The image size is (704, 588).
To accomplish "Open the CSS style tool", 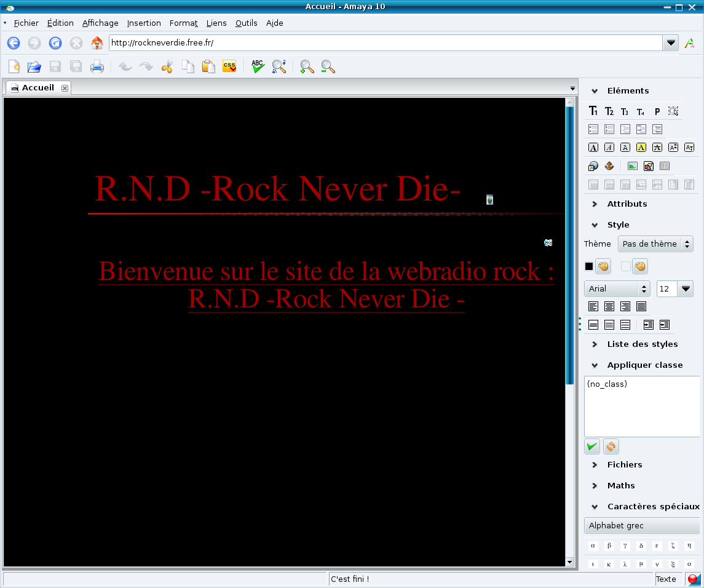I will click(229, 66).
